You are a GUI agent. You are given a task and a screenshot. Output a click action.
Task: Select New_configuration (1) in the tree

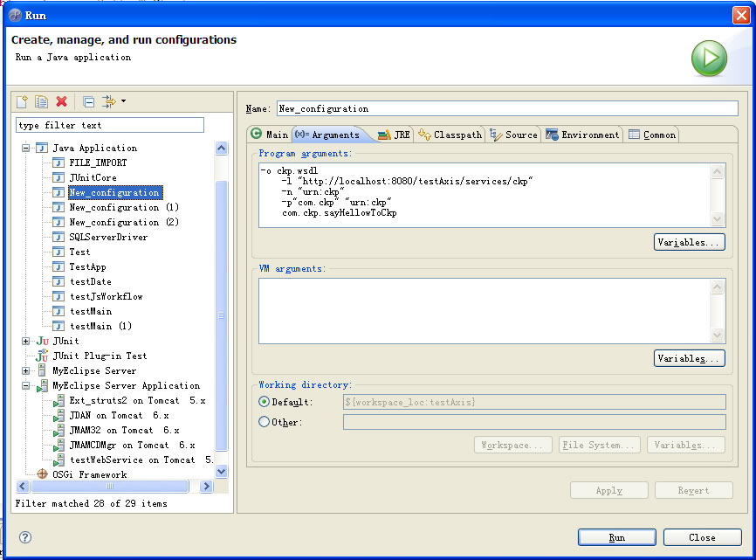(x=124, y=207)
